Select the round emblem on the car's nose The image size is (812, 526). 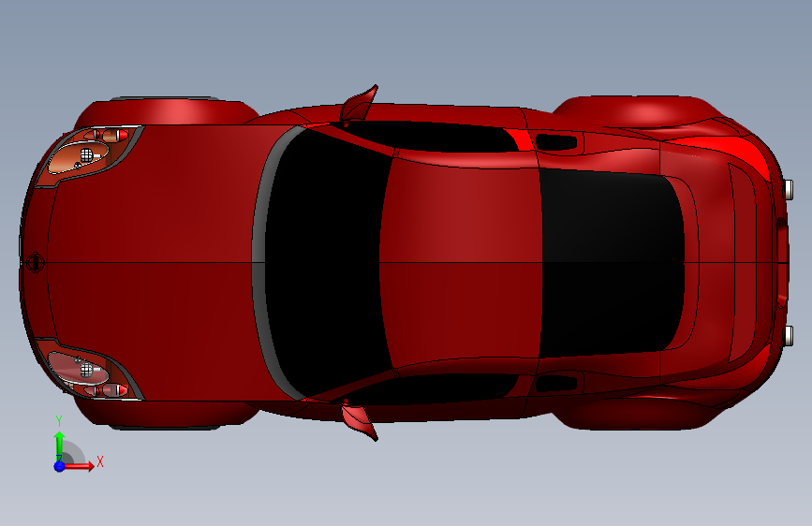(36, 262)
